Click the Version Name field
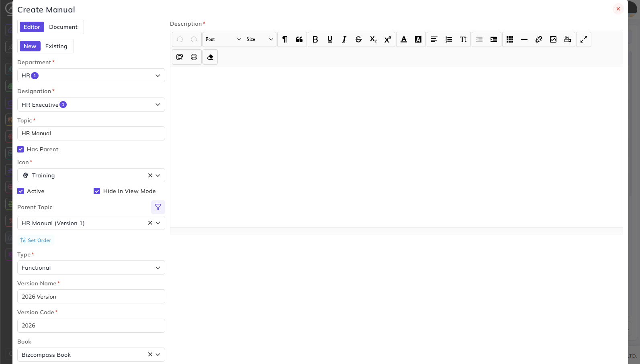The image size is (640, 364). click(x=91, y=297)
